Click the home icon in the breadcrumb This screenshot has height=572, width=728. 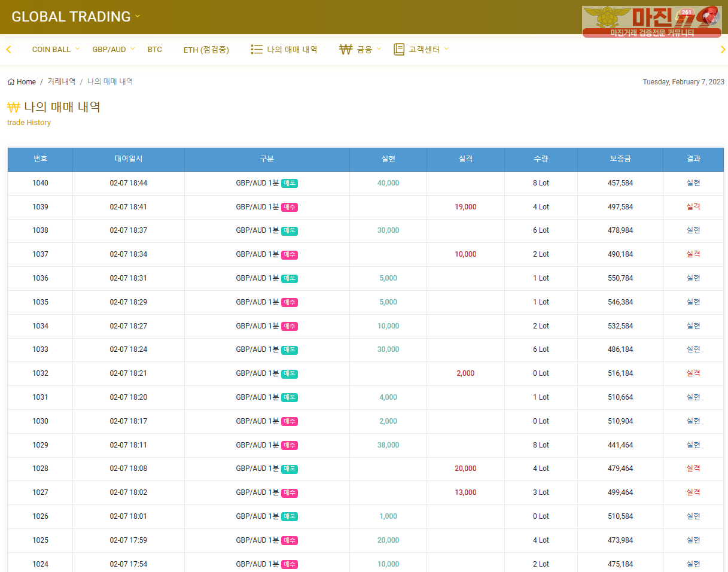11,82
